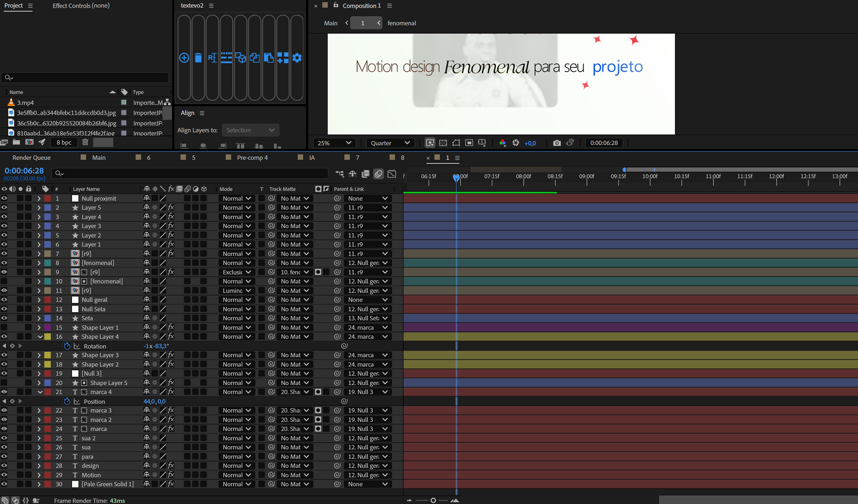
Task: Open the Quarter resolution dropdown
Action: click(x=390, y=143)
